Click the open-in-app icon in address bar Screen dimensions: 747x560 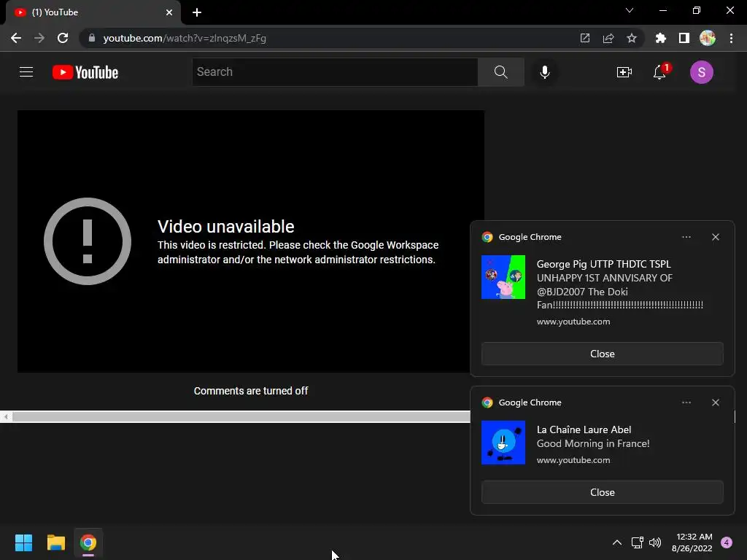pyautogui.click(x=584, y=38)
